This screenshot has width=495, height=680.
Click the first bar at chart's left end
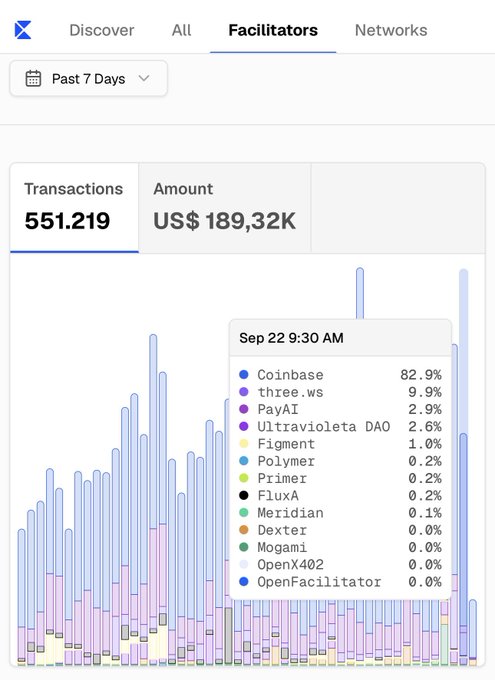[22, 597]
